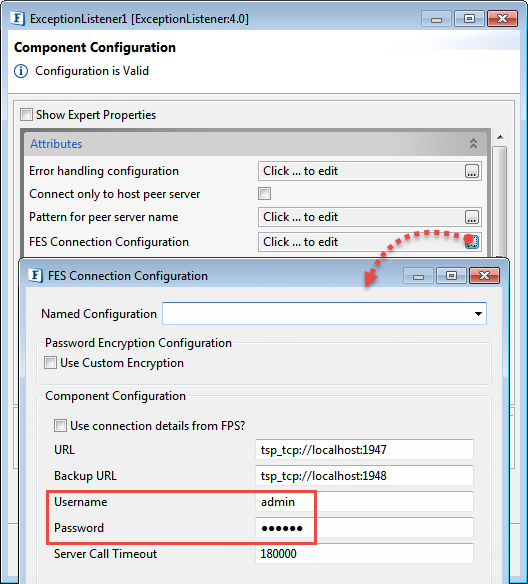
Task: Click the FES Connection Configuration dialog icon
Action: point(35,276)
